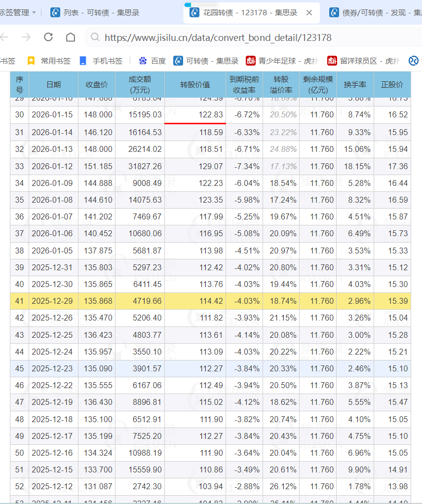
Task: Switch to the 列表 - 可转债 tab
Action: pos(96,13)
